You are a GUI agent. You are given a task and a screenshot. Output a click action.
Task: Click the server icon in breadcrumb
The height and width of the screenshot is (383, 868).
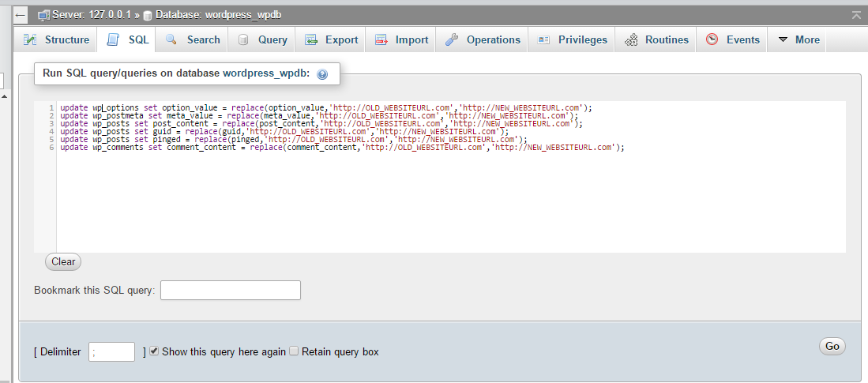[43, 16]
